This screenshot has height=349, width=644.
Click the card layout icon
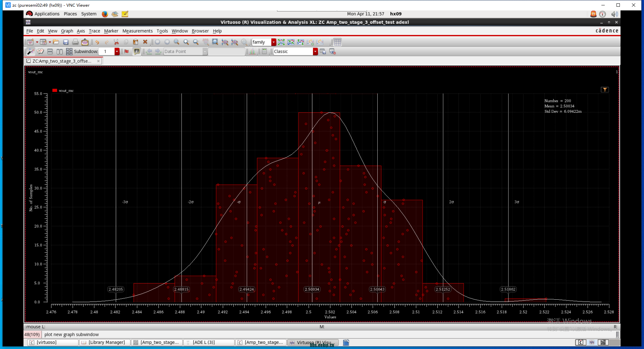pyautogui.click(x=40, y=51)
